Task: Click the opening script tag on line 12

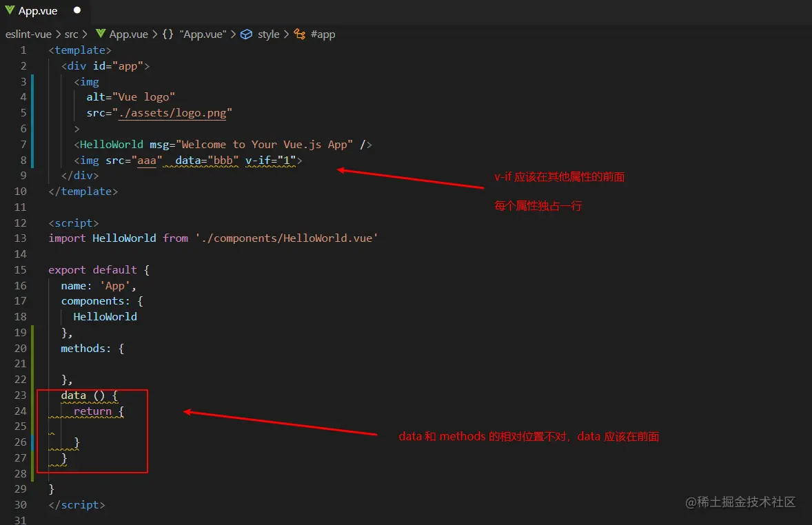Action: (74, 223)
